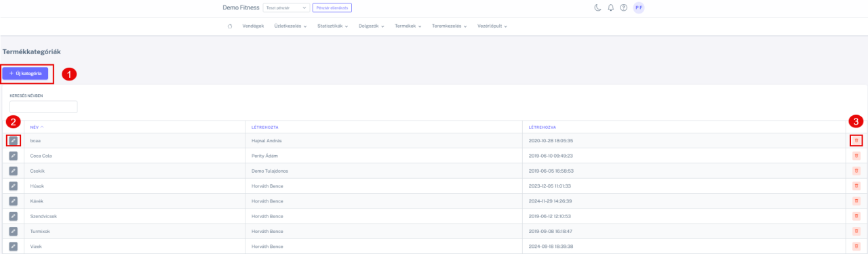Open the PF user avatar menu

tap(639, 7)
